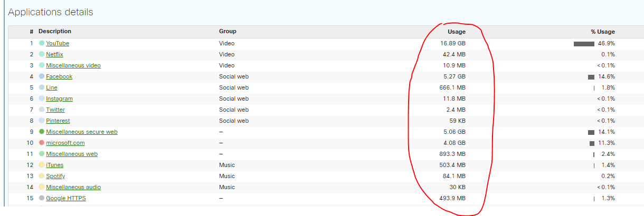Select the Facebook application link
Screen dimensions: 644x216
pyautogui.click(x=59, y=76)
